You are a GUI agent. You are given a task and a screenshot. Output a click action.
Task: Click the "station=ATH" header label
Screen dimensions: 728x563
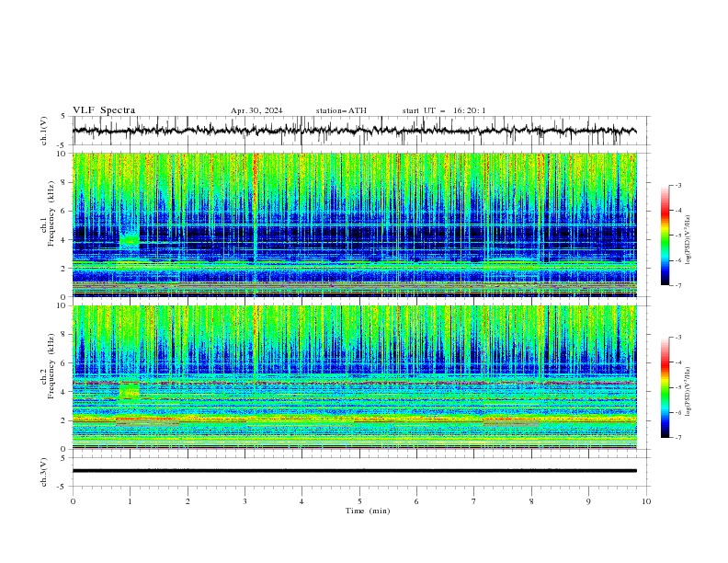341,110
